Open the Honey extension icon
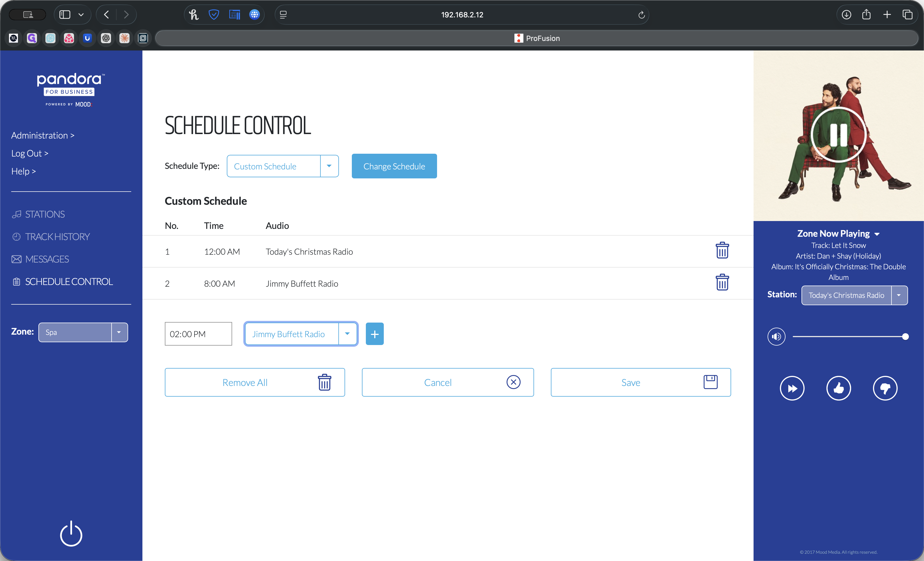The width and height of the screenshot is (924, 561). click(193, 15)
